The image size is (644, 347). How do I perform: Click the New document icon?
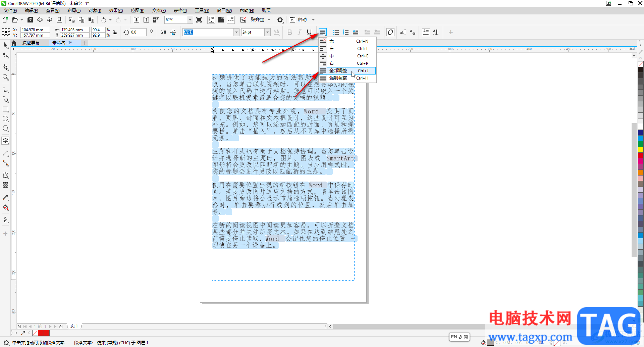point(5,20)
